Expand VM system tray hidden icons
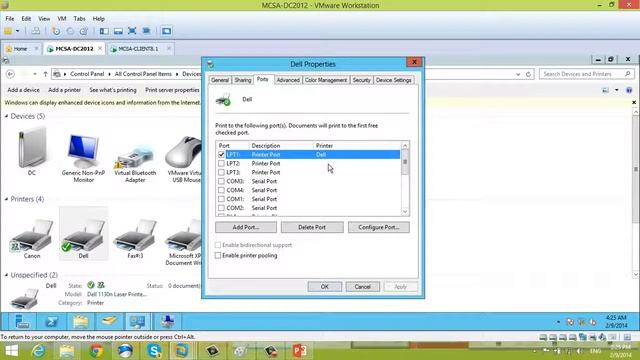Viewport: 640px width, 360px height. click(558, 322)
